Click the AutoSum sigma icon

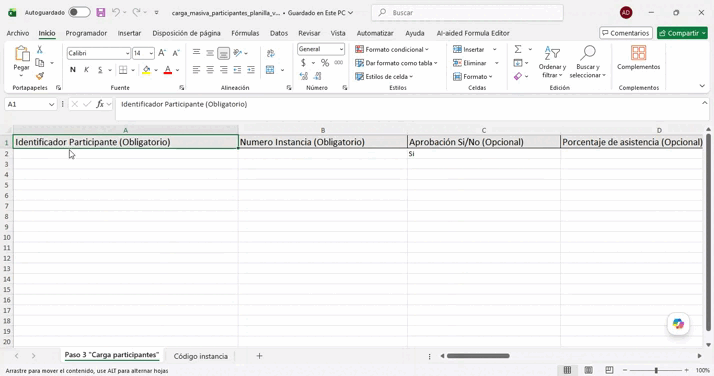point(518,49)
